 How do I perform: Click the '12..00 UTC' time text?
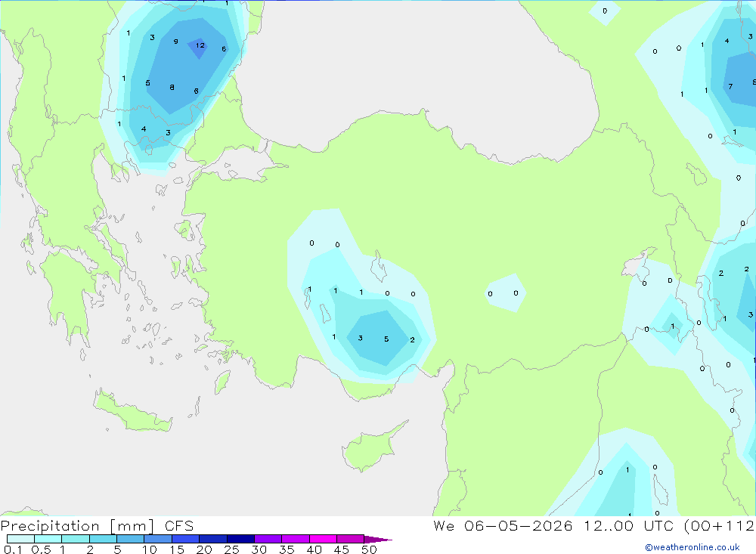(x=628, y=525)
